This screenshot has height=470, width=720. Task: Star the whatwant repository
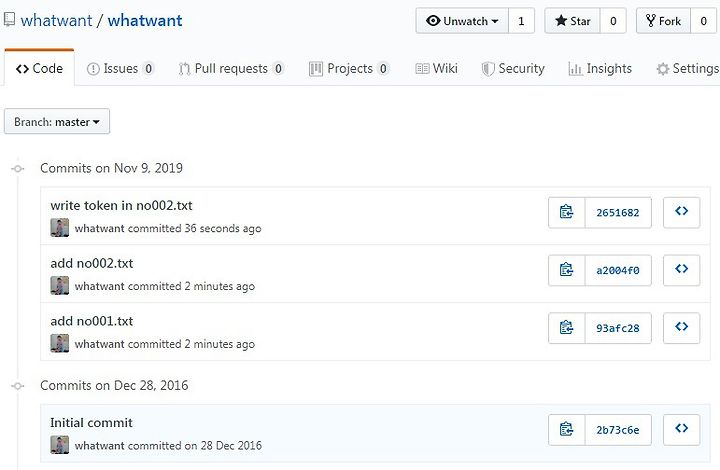572,21
